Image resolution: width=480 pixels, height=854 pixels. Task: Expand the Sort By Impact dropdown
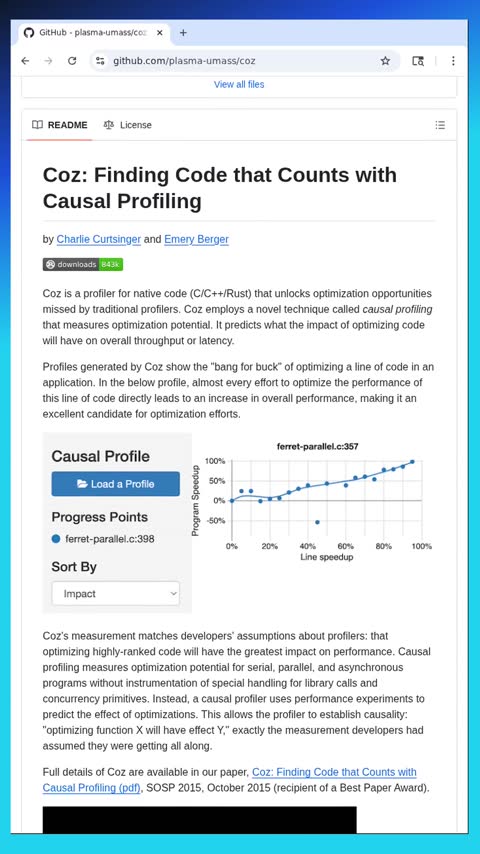point(116,594)
